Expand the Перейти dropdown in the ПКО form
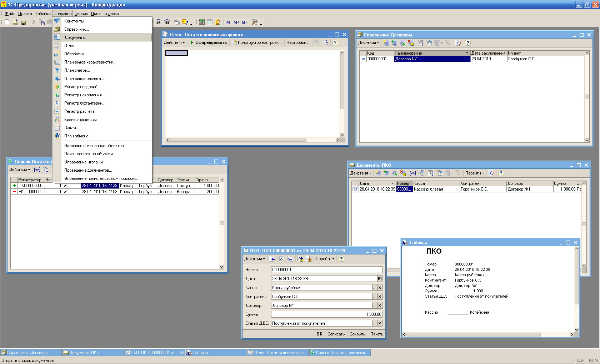This screenshot has width=600, height=364. click(325, 259)
